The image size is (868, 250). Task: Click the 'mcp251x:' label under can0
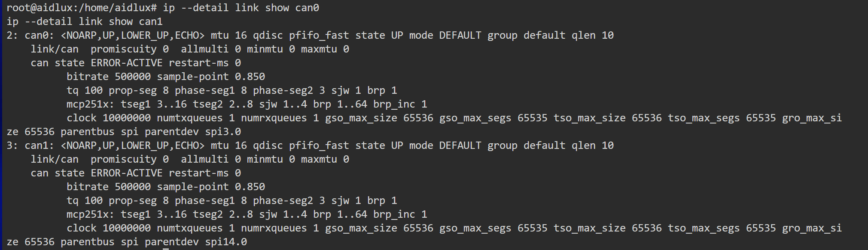tap(90, 104)
